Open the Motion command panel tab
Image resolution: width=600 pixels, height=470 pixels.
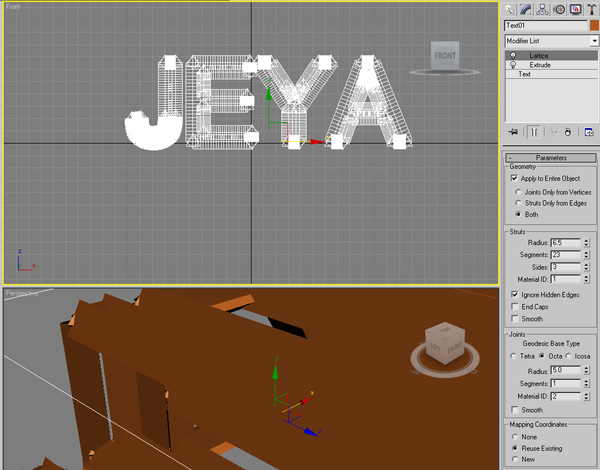(x=559, y=9)
